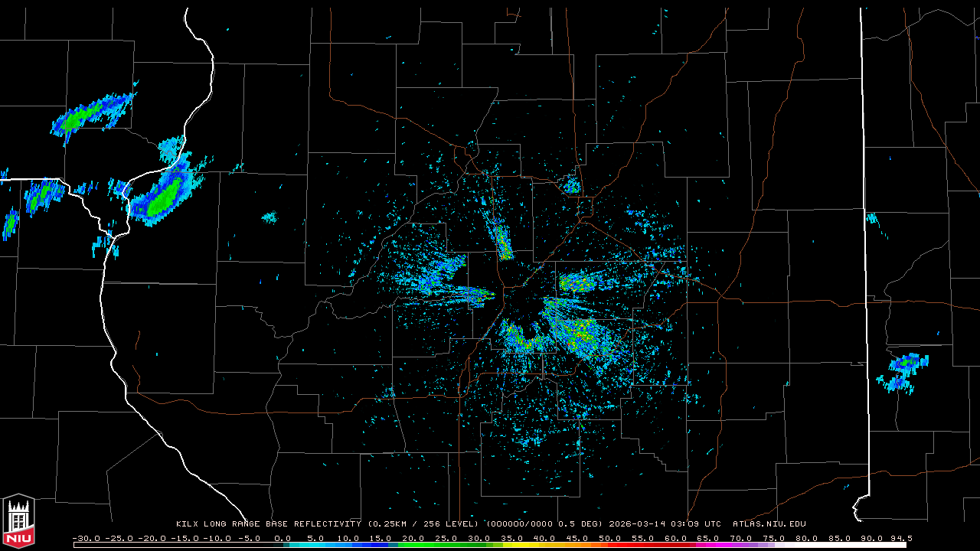This screenshot has height=551, width=980.
Task: Click the (000000/0000 0.5 DEG) text
Action: [545, 524]
